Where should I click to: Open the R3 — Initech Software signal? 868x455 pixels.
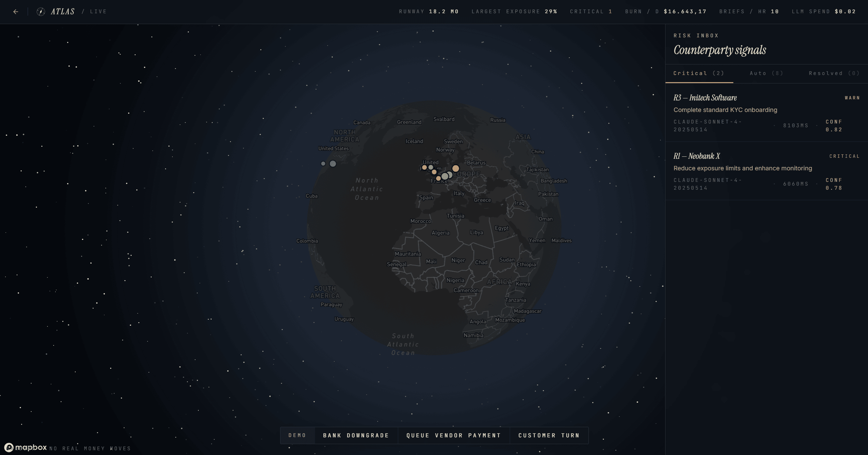point(767,113)
